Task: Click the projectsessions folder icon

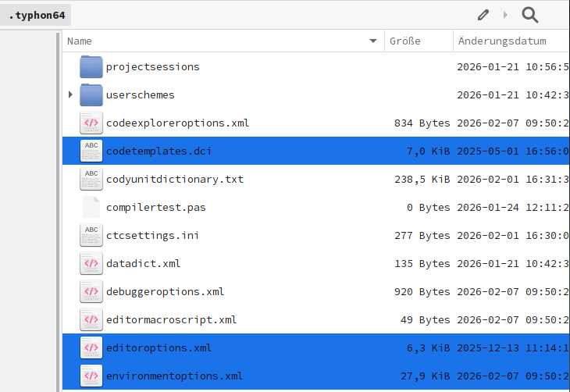Action: (91, 67)
